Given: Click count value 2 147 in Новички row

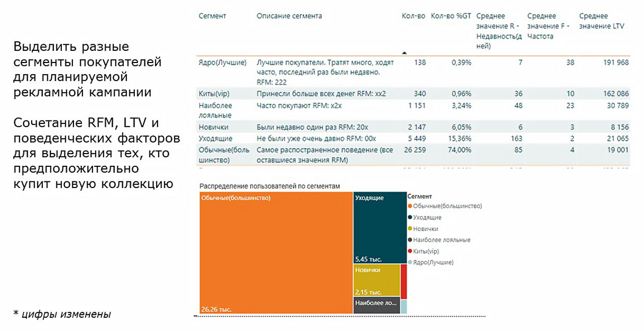Looking at the screenshot, I should click(416, 127).
